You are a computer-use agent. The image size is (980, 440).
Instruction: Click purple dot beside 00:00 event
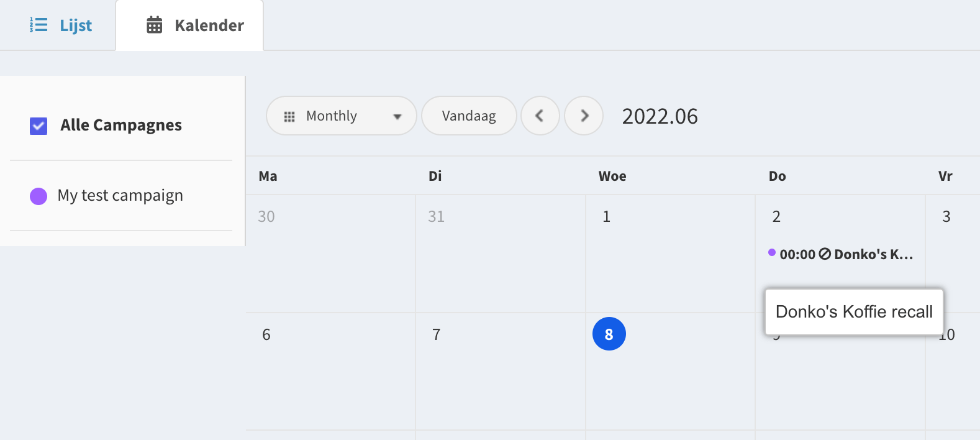772,252
